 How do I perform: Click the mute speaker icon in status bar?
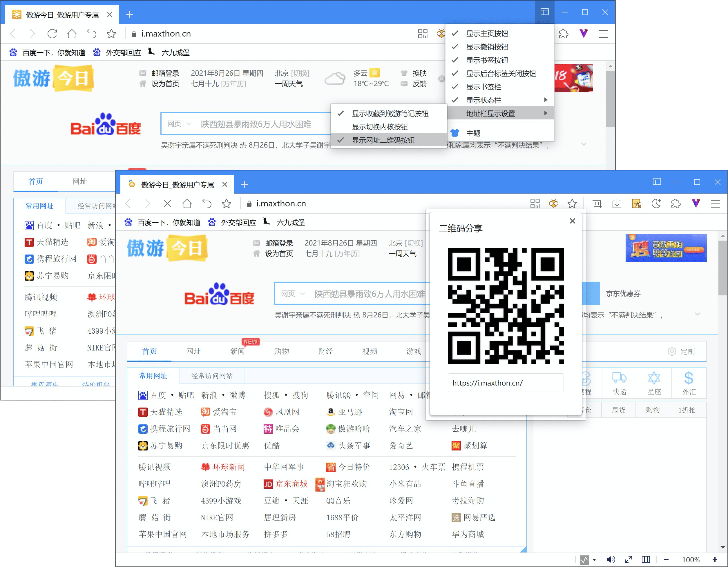611,560
